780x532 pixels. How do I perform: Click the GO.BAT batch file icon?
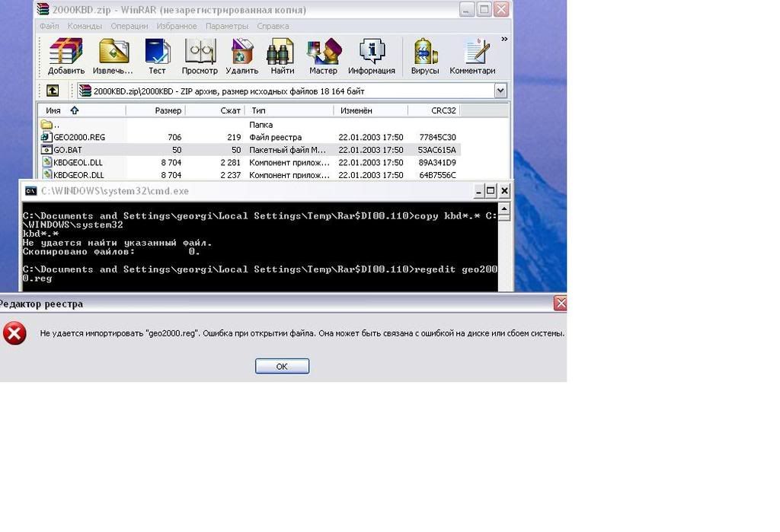46,149
